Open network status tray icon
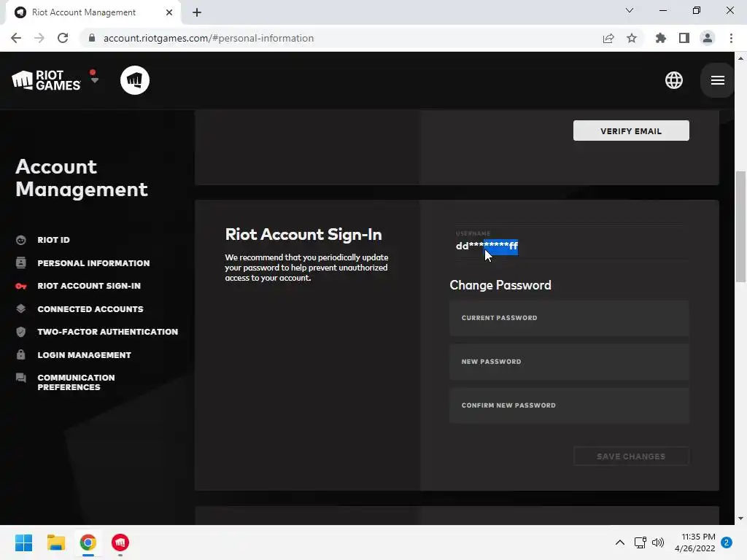 [640, 542]
